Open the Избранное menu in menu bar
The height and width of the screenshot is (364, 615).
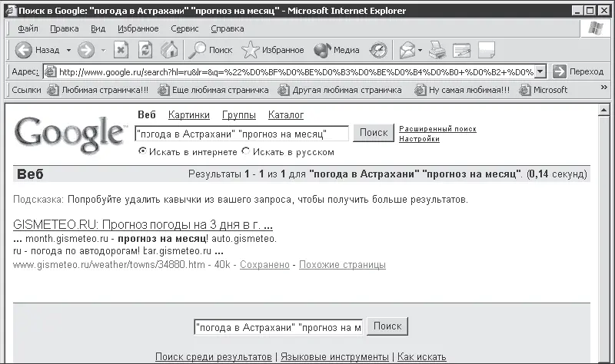click(138, 28)
